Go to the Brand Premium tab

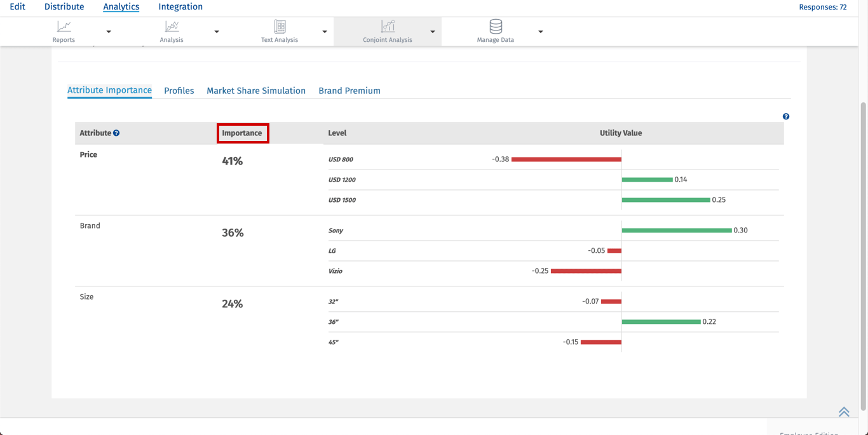349,91
